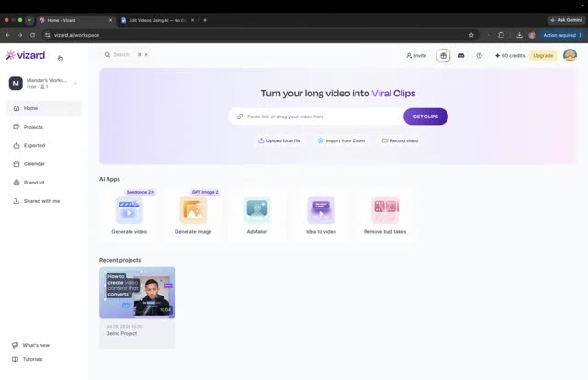Click Upload local file
Viewport: 588px width, 380px height.
[x=279, y=140]
